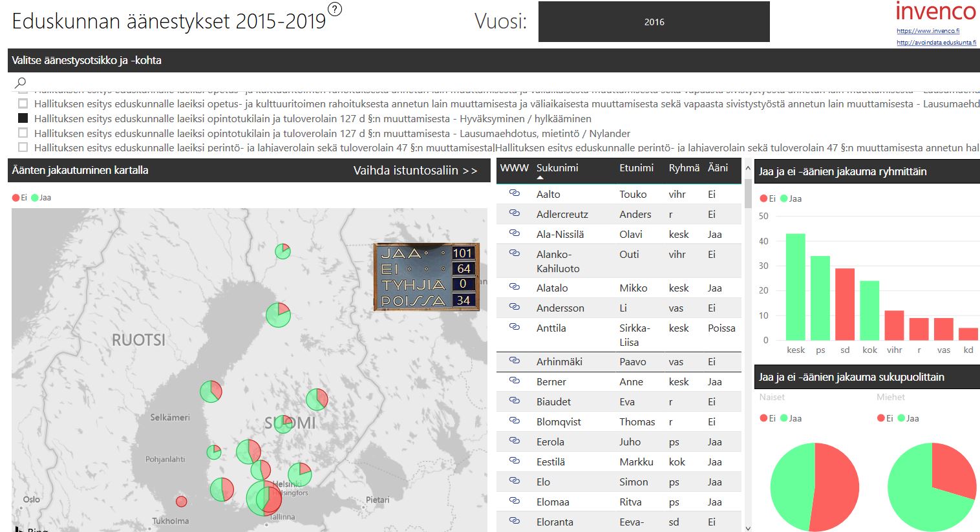
Task: Check the opetus- ja kulttuuritoimen rahoituksesta checkbox
Action: coord(23,103)
